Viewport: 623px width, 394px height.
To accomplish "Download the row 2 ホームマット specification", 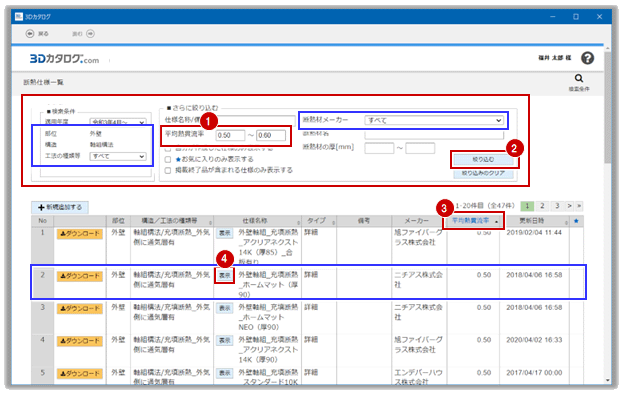I will 80,276.
